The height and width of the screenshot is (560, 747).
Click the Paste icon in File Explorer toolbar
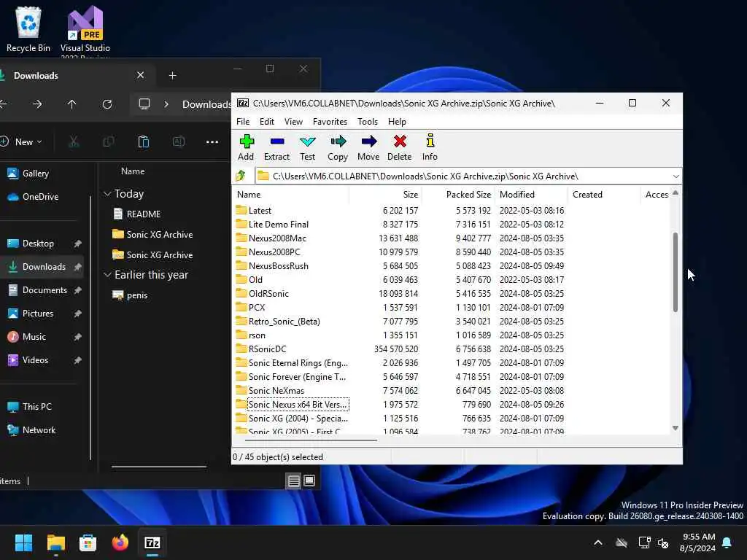(x=144, y=141)
